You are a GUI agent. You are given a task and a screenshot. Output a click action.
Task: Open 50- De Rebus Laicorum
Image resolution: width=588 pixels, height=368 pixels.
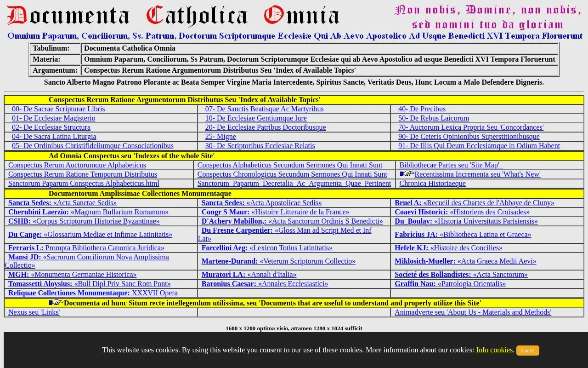434,118
